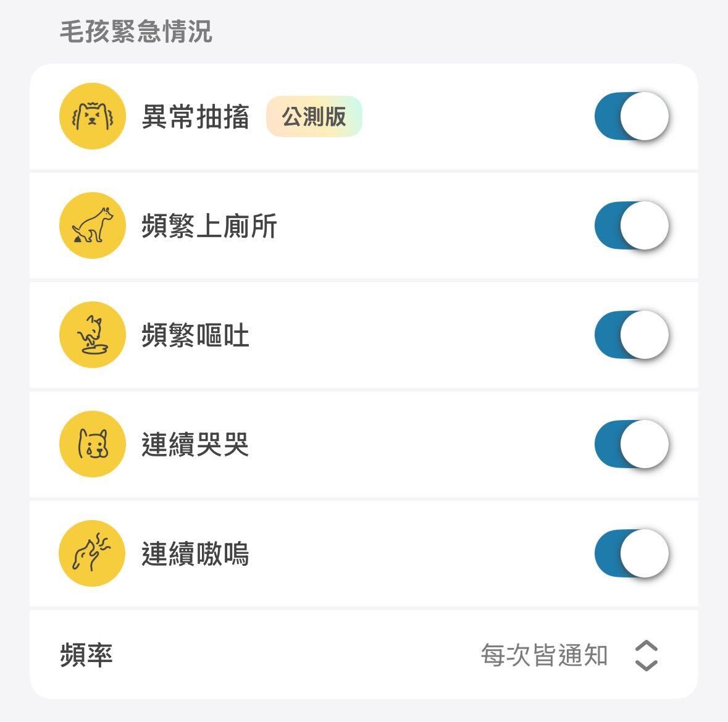Click the continuous howling wolf icon
The image size is (728, 722).
pos(93,553)
